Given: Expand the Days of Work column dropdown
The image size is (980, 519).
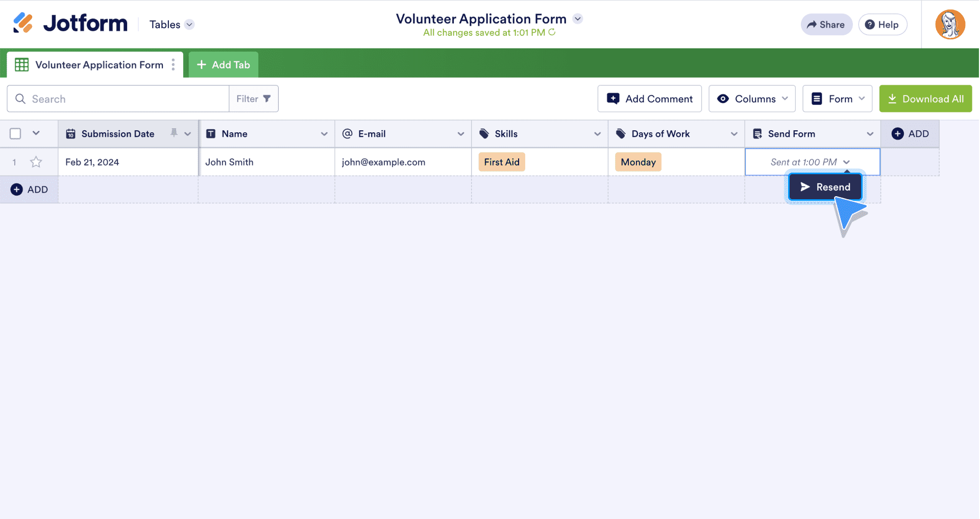Looking at the screenshot, I should [x=734, y=133].
